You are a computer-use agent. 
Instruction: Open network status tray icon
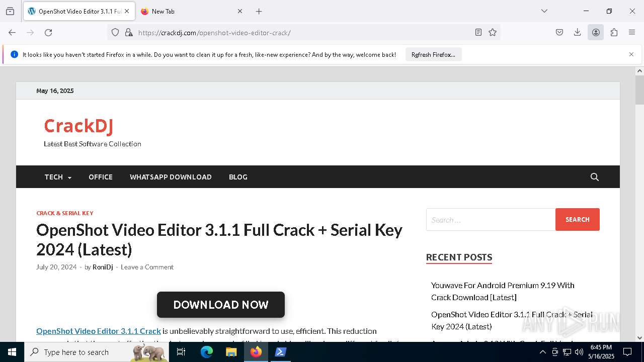(x=567, y=352)
